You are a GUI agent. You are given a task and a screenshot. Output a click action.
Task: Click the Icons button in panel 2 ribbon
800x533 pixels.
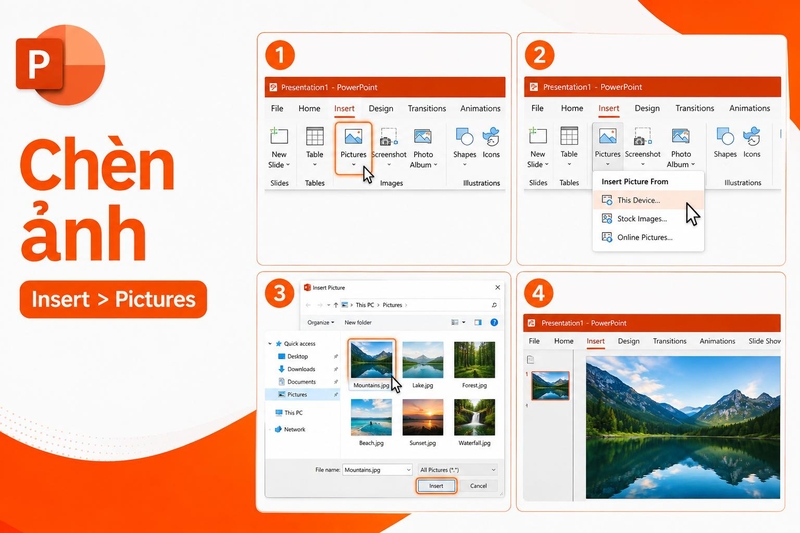click(x=752, y=136)
